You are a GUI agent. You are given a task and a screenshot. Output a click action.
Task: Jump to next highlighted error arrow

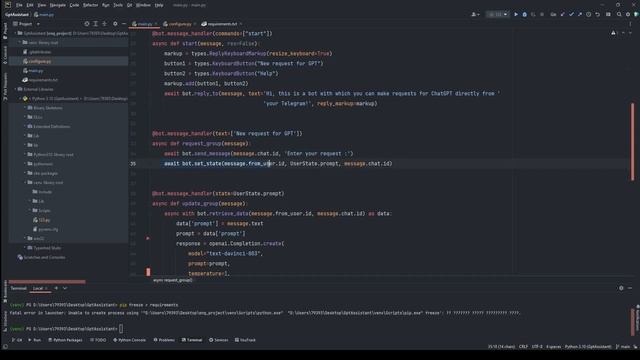(630, 33)
